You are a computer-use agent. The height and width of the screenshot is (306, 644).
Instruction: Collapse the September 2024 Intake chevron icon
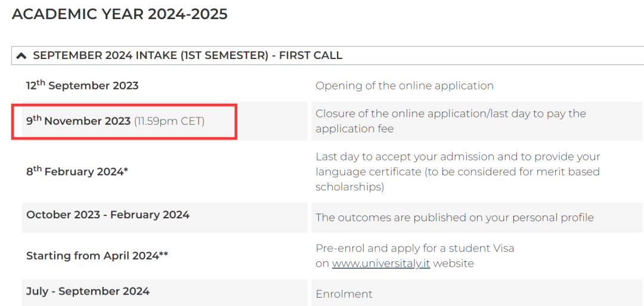pyautogui.click(x=21, y=56)
